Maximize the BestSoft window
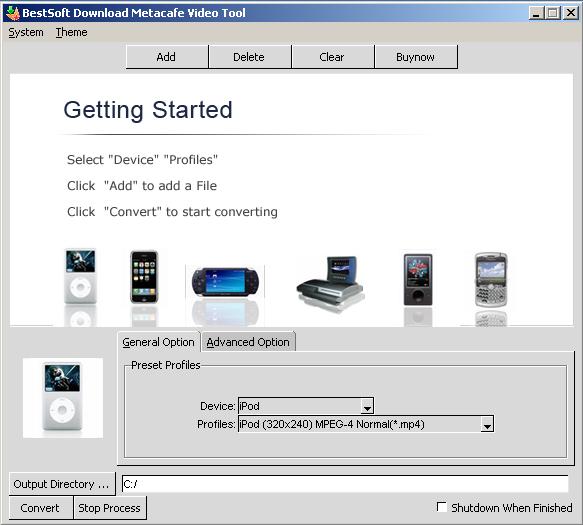The width and height of the screenshot is (583, 525). tap(553, 13)
